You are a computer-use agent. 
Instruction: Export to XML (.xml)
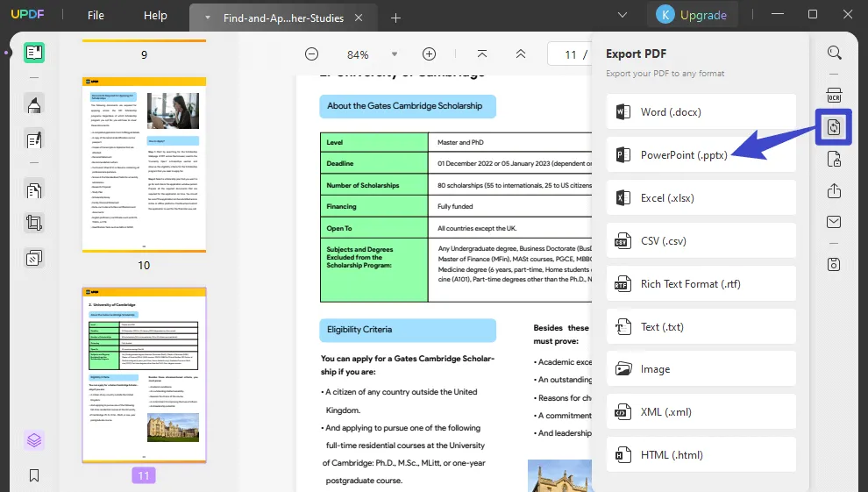coord(701,411)
